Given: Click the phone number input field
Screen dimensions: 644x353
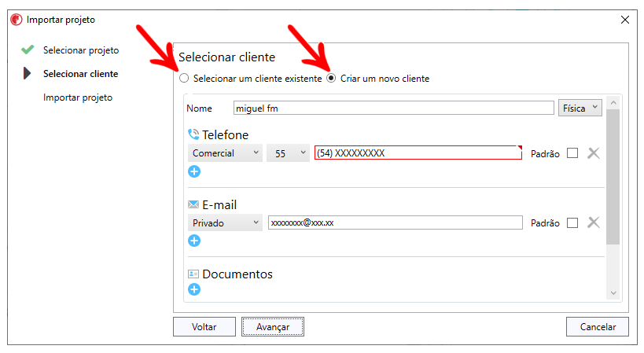Looking at the screenshot, I should (x=418, y=153).
